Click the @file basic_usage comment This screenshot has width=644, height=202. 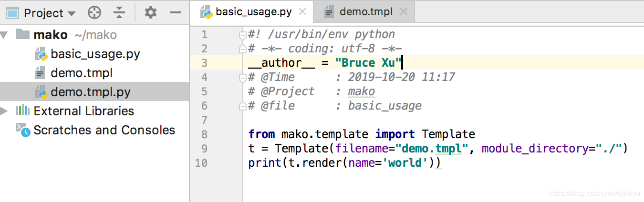pyautogui.click(x=335, y=106)
